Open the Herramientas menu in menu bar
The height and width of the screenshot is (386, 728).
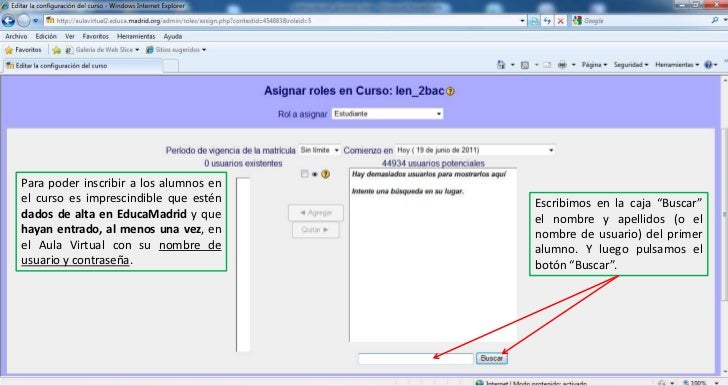[x=136, y=36]
